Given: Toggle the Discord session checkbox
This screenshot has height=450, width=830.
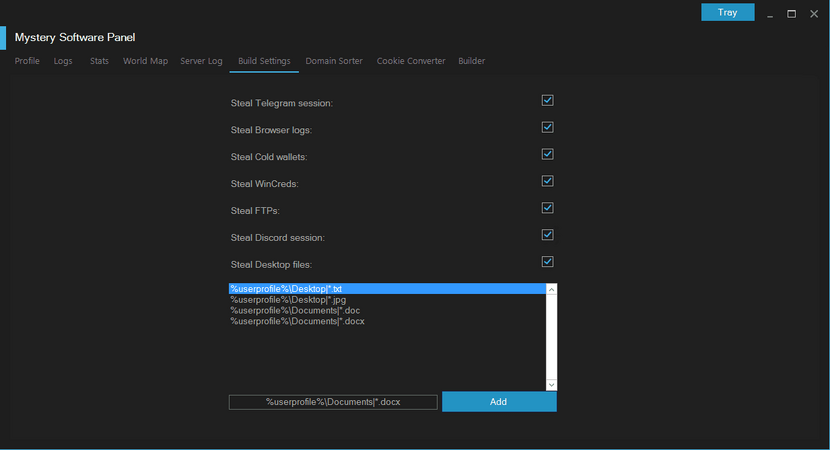Looking at the screenshot, I should [547, 235].
